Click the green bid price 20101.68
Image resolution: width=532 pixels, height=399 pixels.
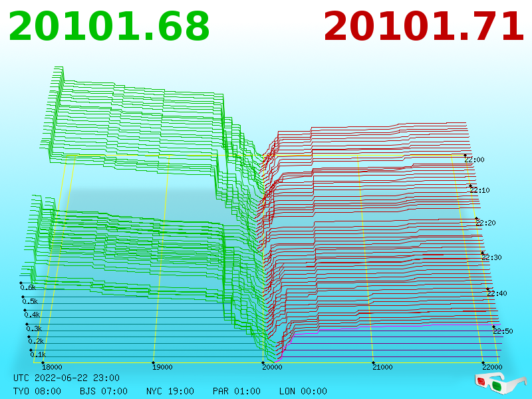click(x=109, y=27)
